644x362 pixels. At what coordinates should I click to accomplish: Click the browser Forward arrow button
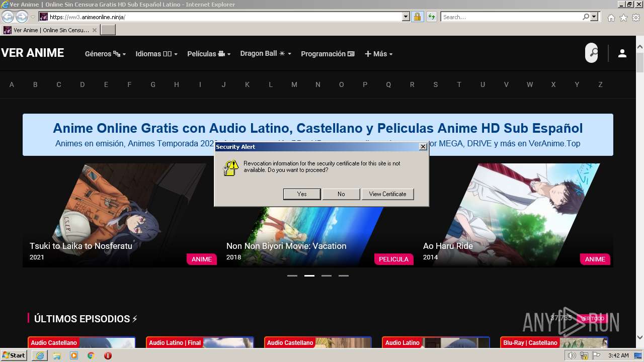[x=22, y=17]
